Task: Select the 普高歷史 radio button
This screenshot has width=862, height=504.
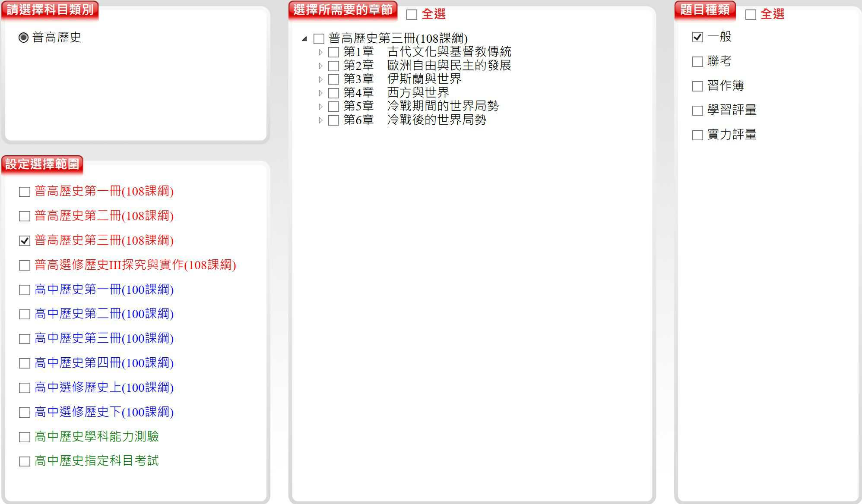Action: [x=24, y=38]
